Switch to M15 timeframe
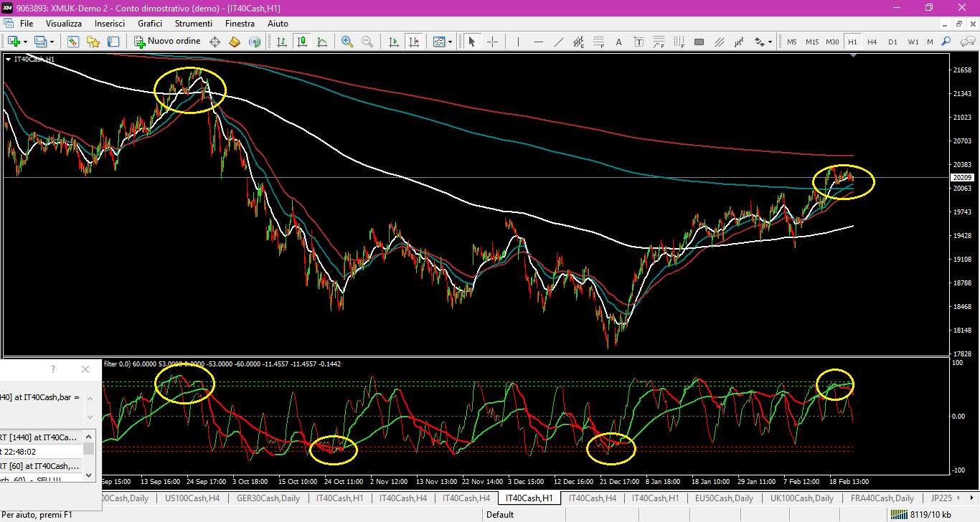Screen dimensions: 980x522 (x=812, y=42)
